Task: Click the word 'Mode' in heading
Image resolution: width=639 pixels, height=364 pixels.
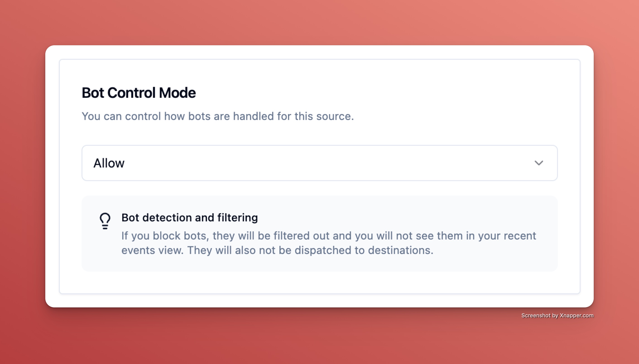Action: (177, 93)
